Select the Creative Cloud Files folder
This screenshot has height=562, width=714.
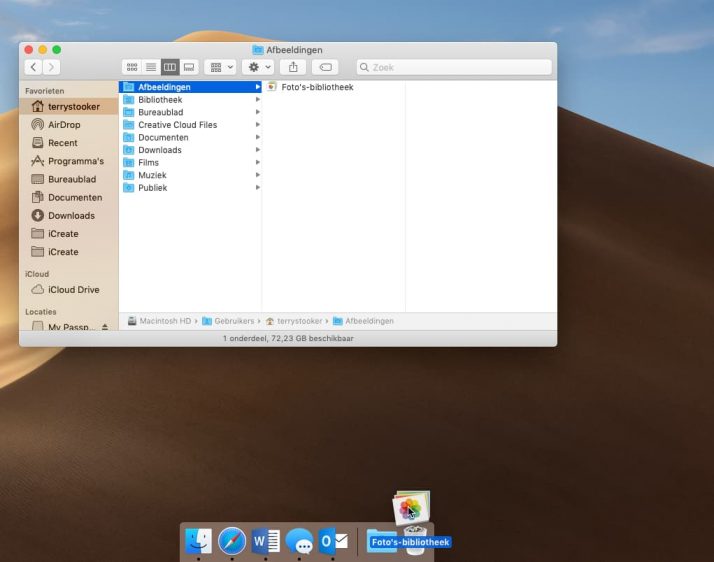click(177, 125)
